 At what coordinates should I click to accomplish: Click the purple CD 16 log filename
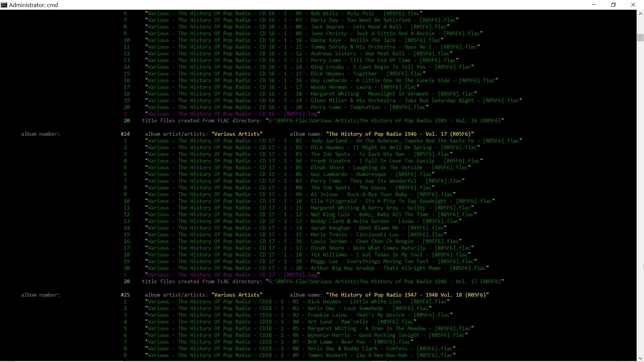pyautogui.click(x=232, y=114)
